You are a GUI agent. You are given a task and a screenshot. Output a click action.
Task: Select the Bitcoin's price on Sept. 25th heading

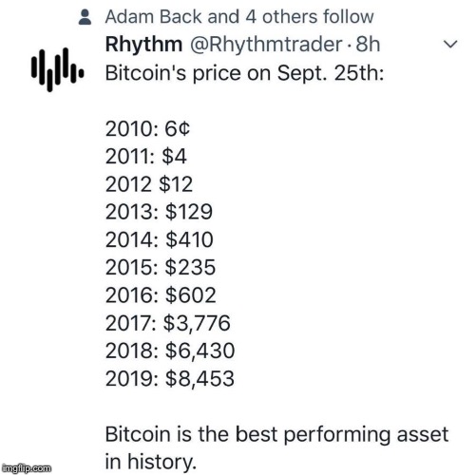[244, 73]
